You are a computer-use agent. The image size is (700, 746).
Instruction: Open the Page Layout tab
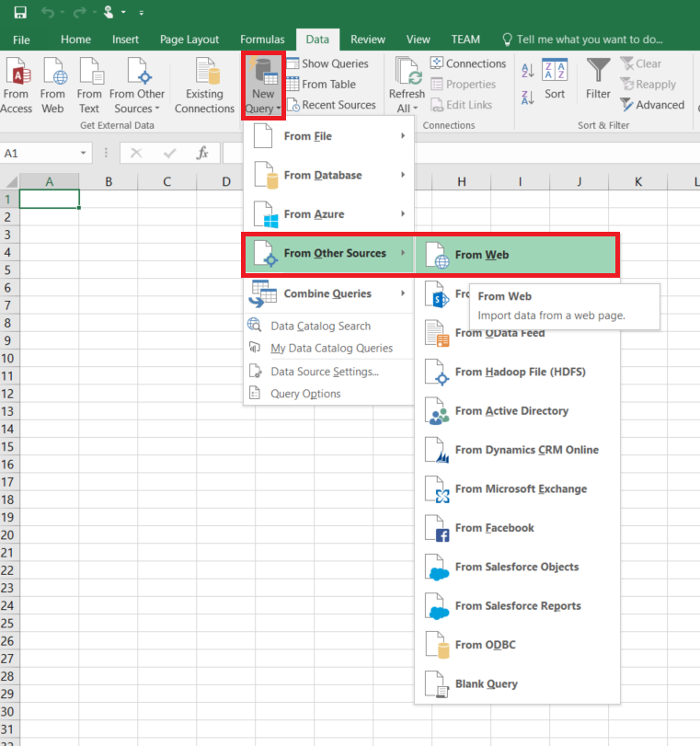[189, 40]
